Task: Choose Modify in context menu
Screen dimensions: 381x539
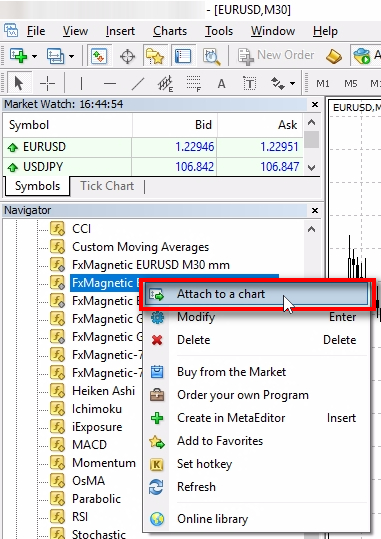Action: (x=257, y=317)
